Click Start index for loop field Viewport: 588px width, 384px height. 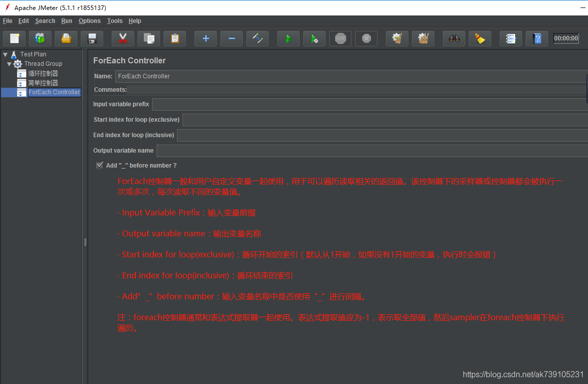[x=385, y=120]
